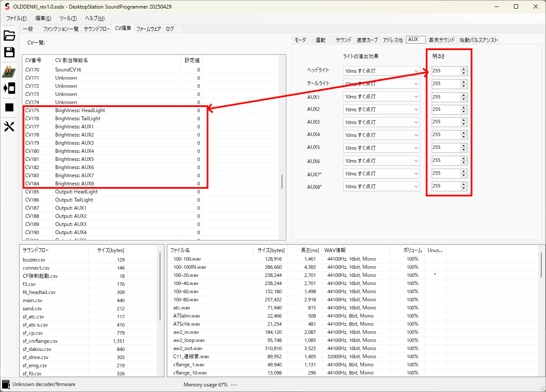
Task: Select main.csv in the sound flow list
Action: [x=32, y=300]
